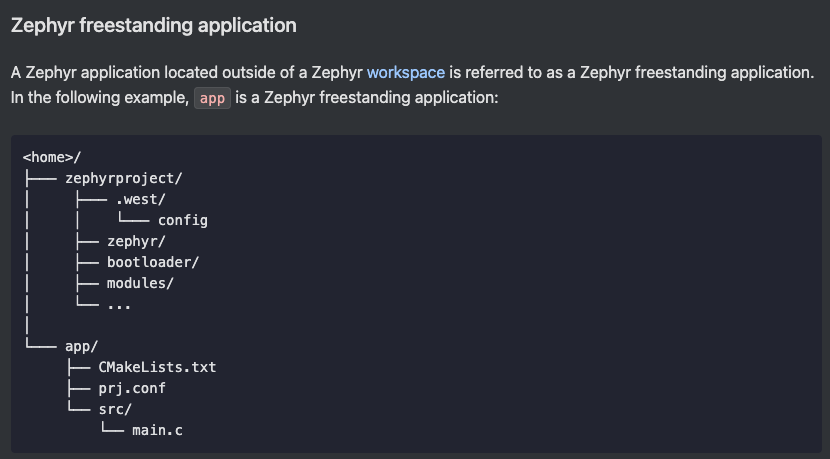Click the ellipsis entry under modules/

pyautogui.click(x=119, y=305)
